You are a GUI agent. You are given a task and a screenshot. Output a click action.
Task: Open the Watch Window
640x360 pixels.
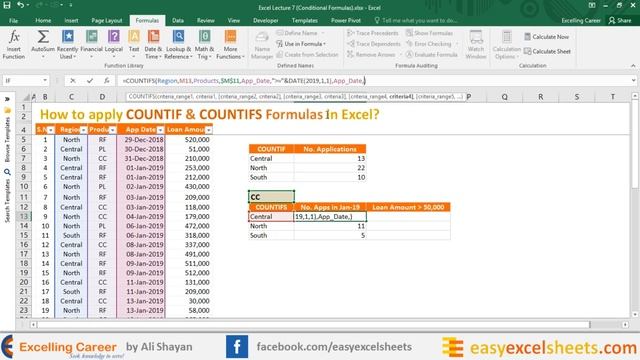pos(476,44)
